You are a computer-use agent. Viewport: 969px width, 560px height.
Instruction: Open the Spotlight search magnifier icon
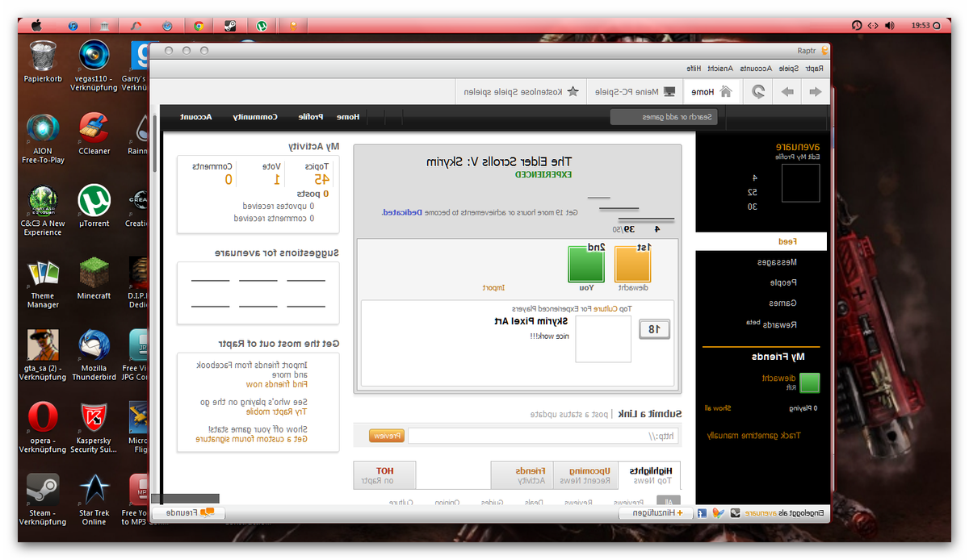938,26
